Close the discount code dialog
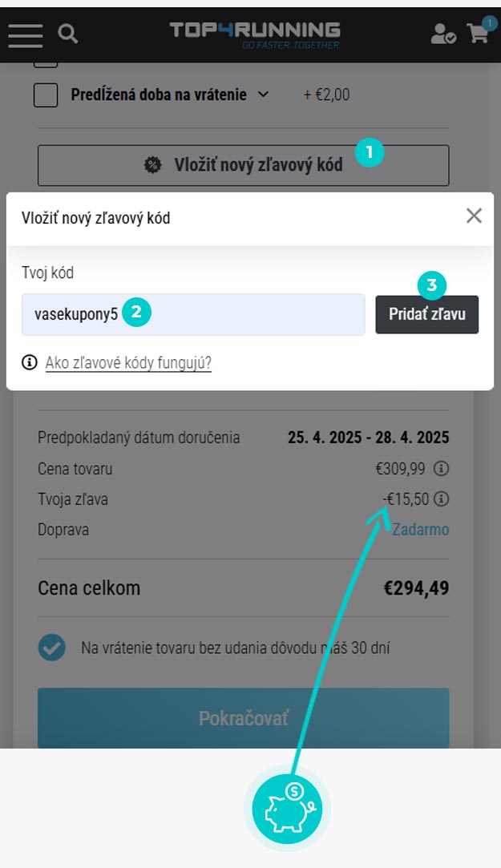Screen dimensions: 501x868 [474, 216]
